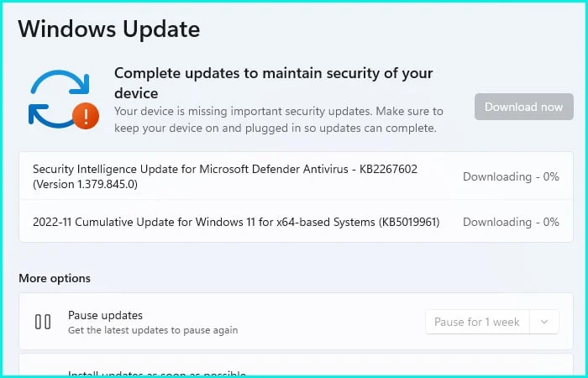This screenshot has height=378, width=588.
Task: Click the More options section label
Action: 55,278
